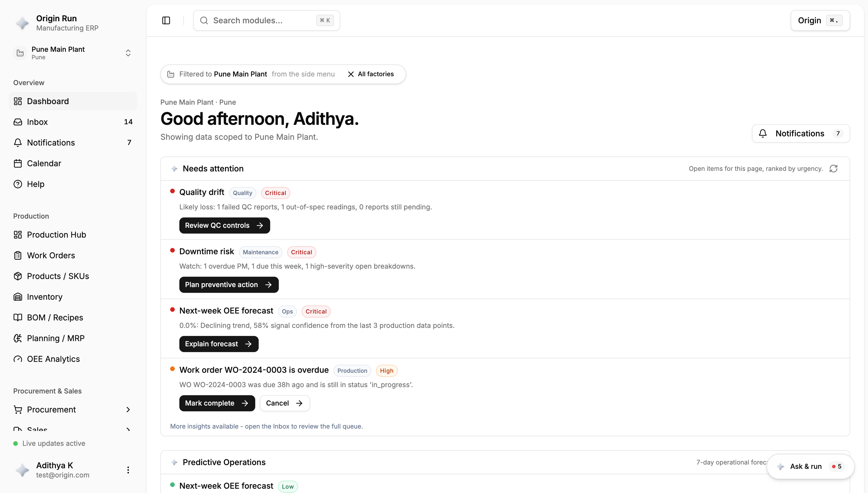This screenshot has width=868, height=493.
Task: Expand the Procurement submenu chevron
Action: [x=128, y=409]
